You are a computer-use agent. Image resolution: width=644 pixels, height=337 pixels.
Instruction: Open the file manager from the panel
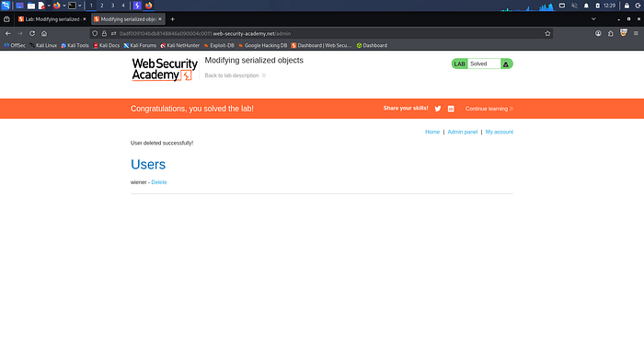tap(30, 6)
